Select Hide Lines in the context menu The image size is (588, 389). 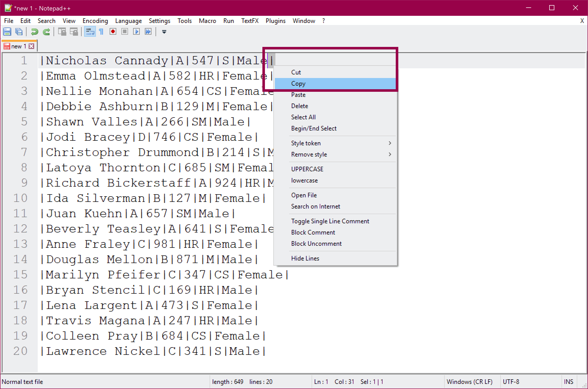[x=305, y=258]
